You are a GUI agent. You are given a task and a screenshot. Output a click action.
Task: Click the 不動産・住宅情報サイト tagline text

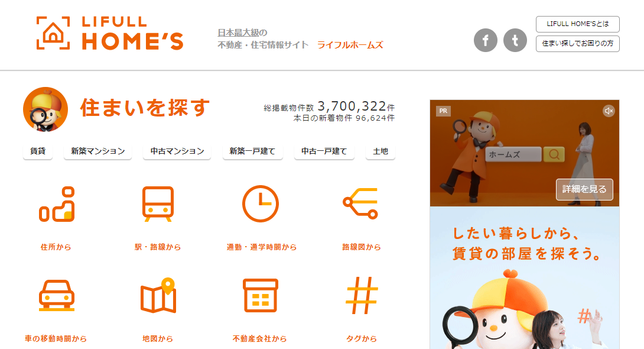point(263,45)
